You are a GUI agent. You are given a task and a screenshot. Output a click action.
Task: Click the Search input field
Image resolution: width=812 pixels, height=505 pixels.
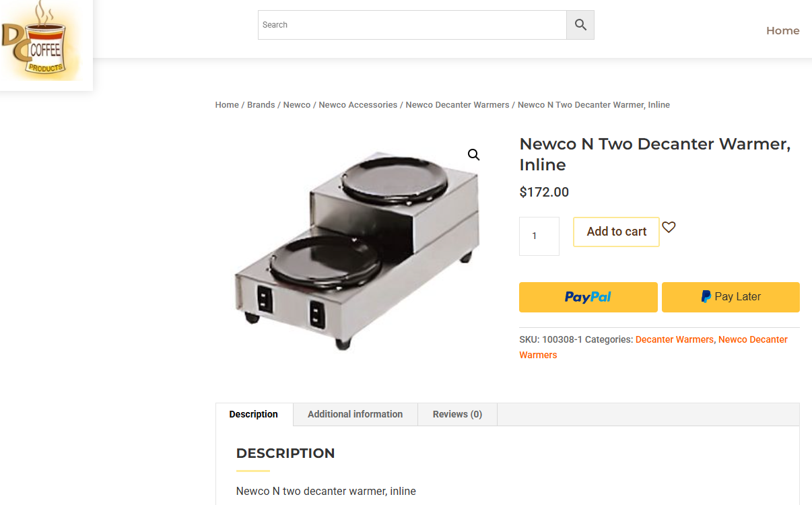(412, 25)
